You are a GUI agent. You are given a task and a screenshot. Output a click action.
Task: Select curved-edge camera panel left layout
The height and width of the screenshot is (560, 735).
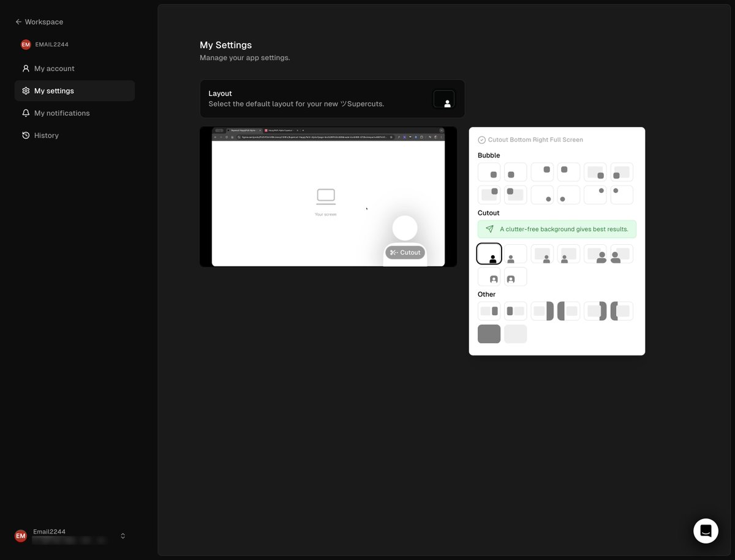(x=622, y=311)
